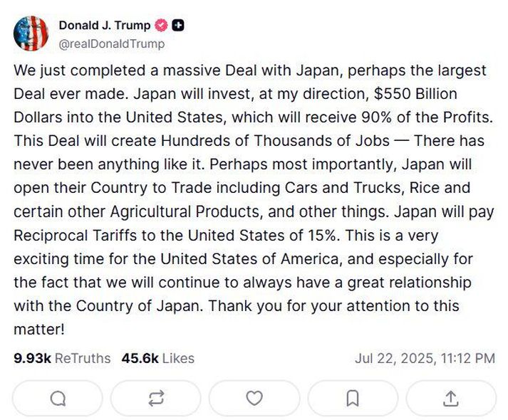Viewport: 508px width, 420px height.
Task: Open the share options via upload arrow
Action: pos(451,399)
